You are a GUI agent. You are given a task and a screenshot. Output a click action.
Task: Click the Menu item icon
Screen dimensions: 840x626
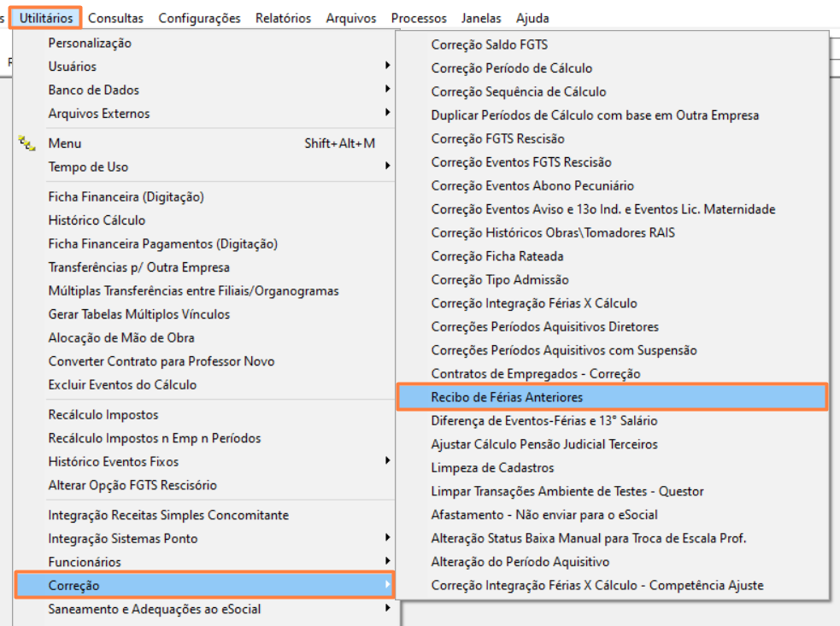point(26,143)
